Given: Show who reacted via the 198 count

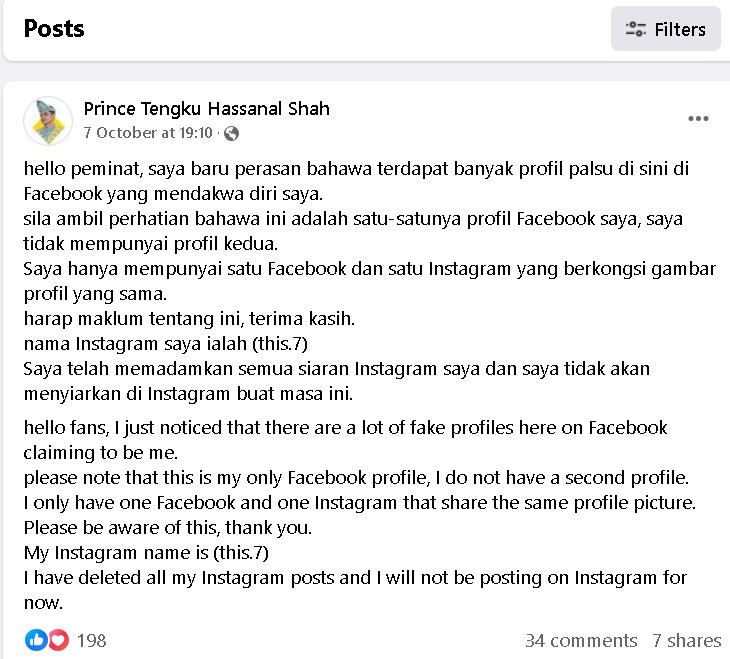Looking at the screenshot, I should [x=91, y=640].
